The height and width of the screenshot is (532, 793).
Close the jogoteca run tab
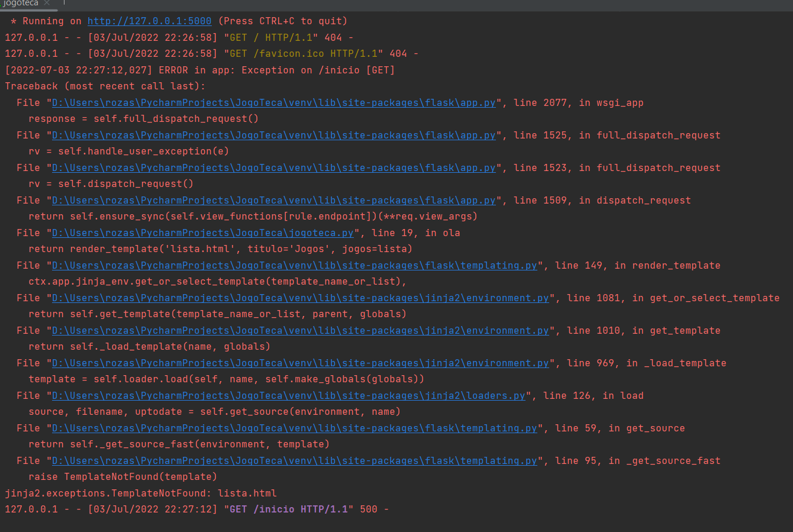(47, 3)
